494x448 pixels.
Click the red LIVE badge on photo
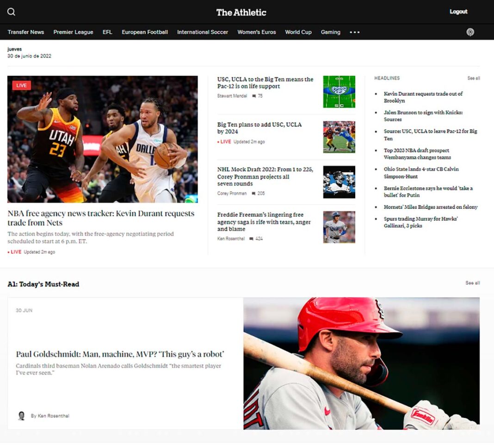[22, 85]
